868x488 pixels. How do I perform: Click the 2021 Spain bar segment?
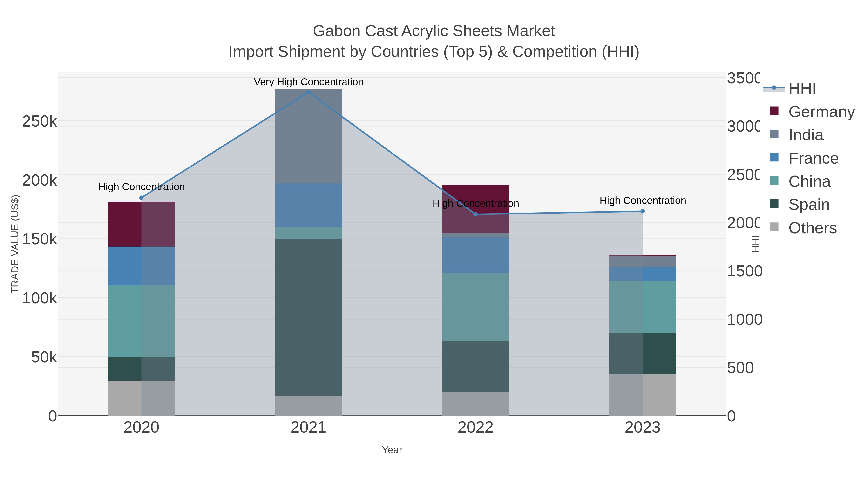click(308, 317)
